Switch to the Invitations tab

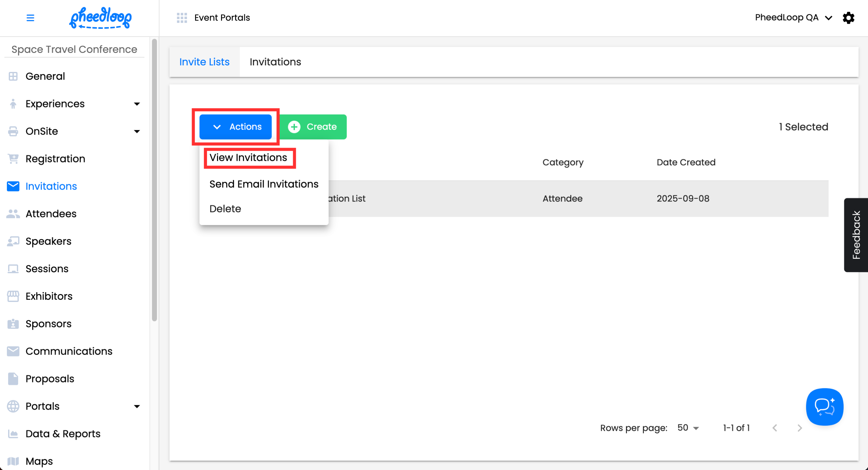(x=275, y=62)
